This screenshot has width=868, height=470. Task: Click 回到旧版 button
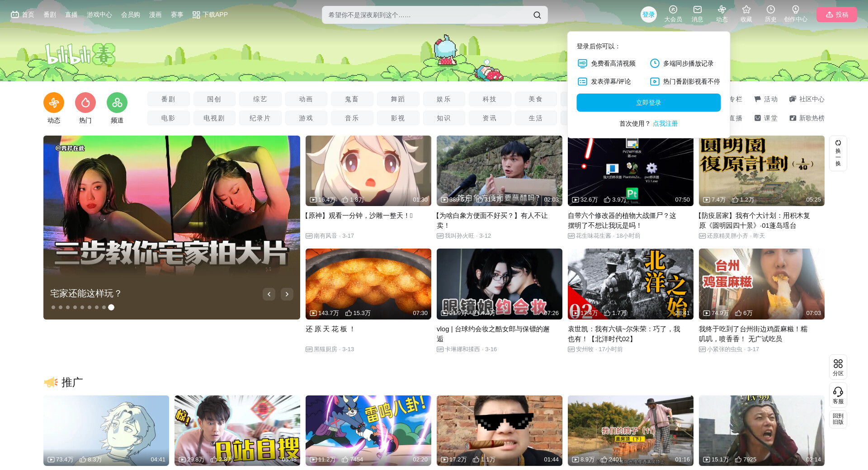[x=838, y=419]
